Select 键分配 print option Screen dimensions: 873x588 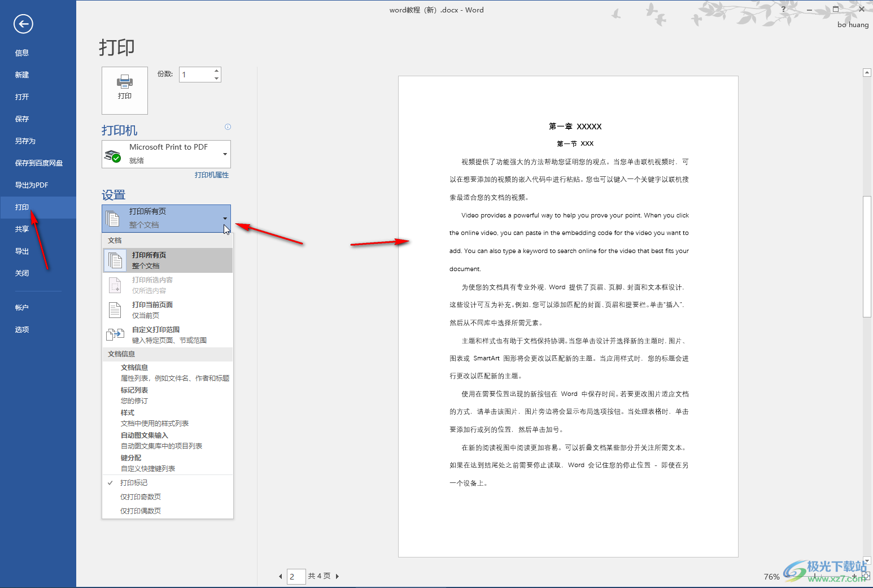(x=168, y=463)
